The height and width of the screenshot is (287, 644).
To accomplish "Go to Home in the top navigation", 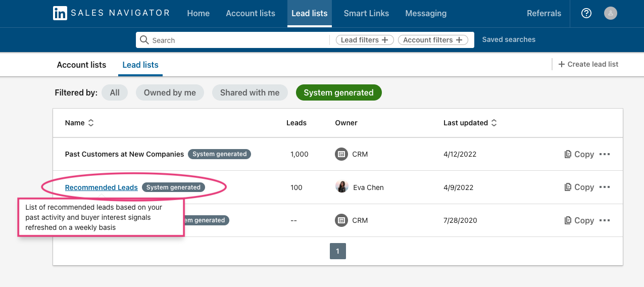I will (199, 13).
